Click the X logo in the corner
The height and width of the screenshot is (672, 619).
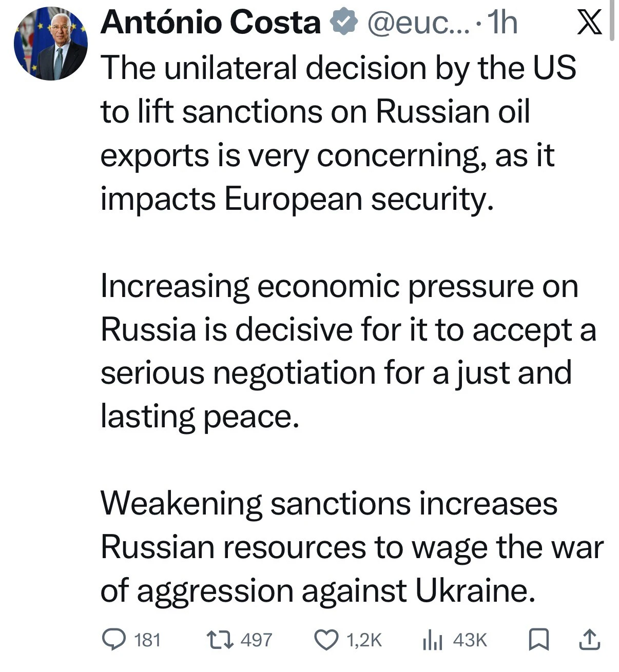point(589,23)
